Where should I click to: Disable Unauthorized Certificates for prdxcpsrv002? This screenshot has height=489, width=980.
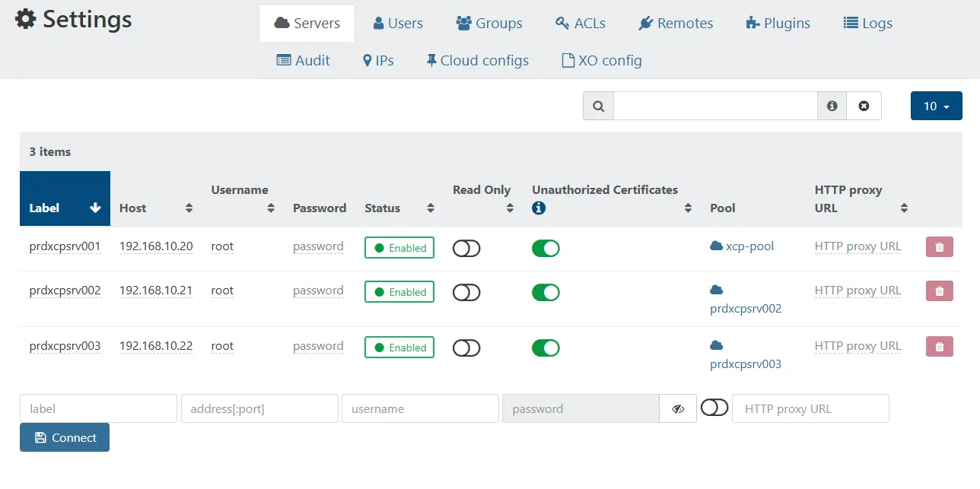pos(546,292)
